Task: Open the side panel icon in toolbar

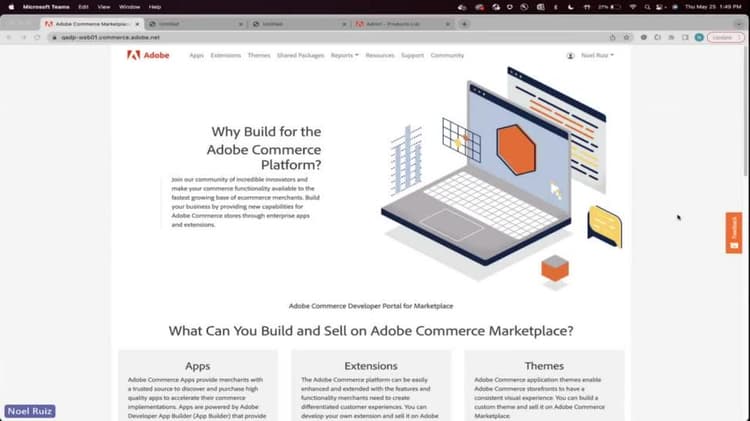Action: click(x=685, y=37)
